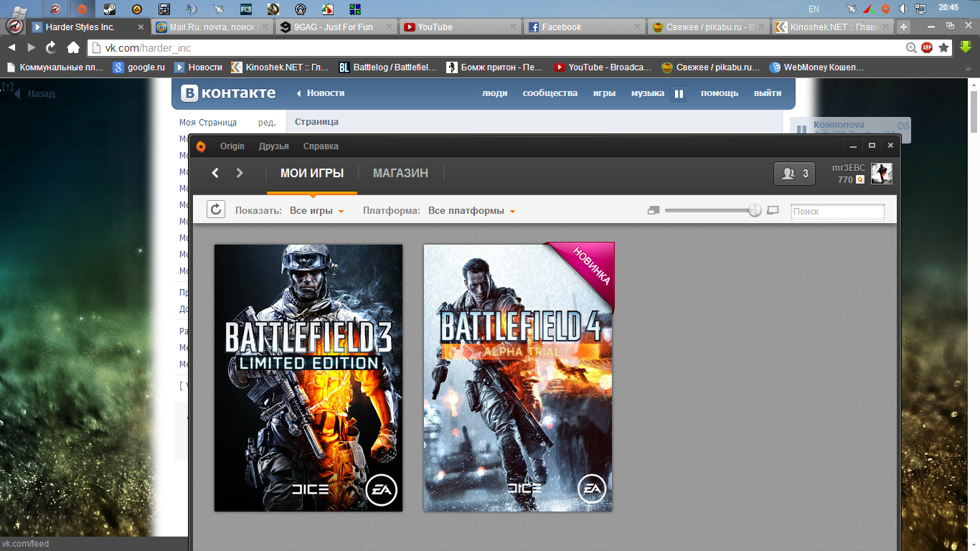Expand the 'Все платформы' platform dropdown

point(471,211)
